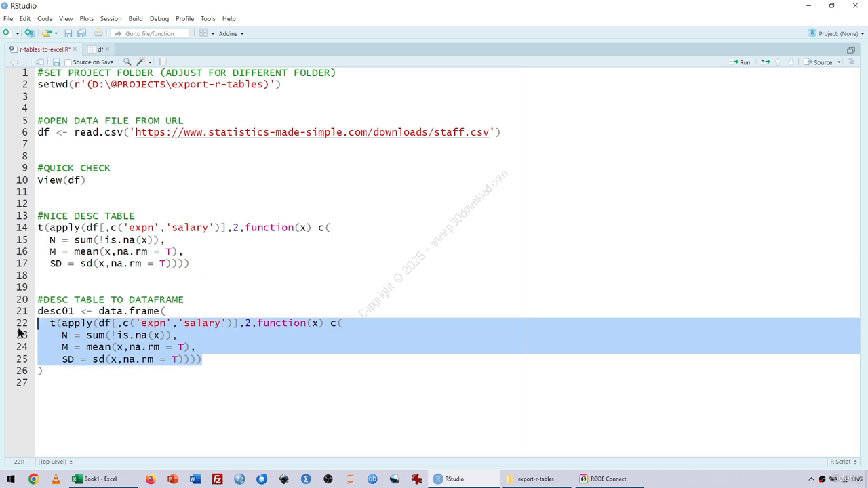Open the new file type dropdown arrow

pyautogui.click(x=17, y=33)
